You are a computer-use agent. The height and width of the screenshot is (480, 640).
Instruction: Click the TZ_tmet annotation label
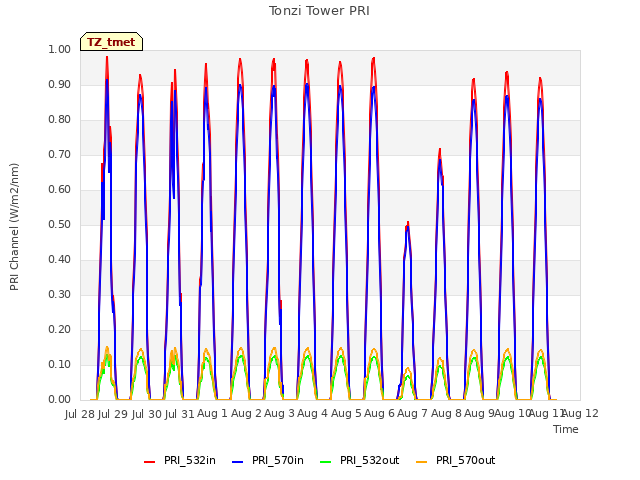pyautogui.click(x=111, y=42)
